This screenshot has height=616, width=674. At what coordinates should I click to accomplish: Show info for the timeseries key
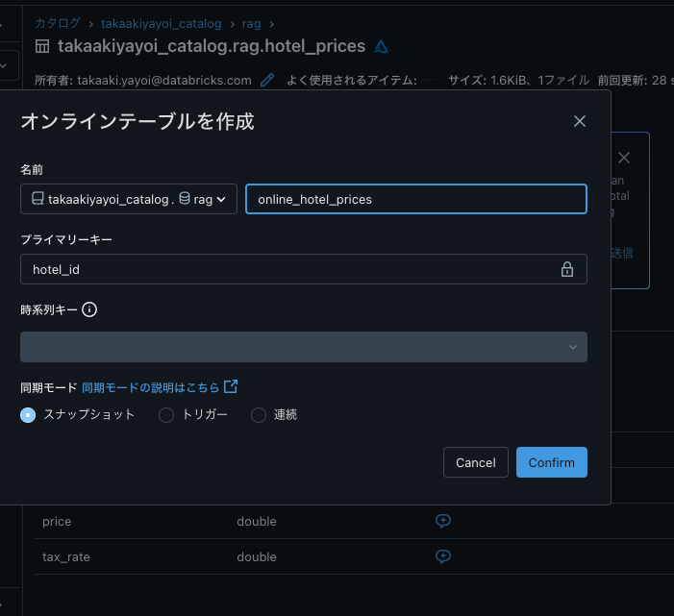[89, 309]
